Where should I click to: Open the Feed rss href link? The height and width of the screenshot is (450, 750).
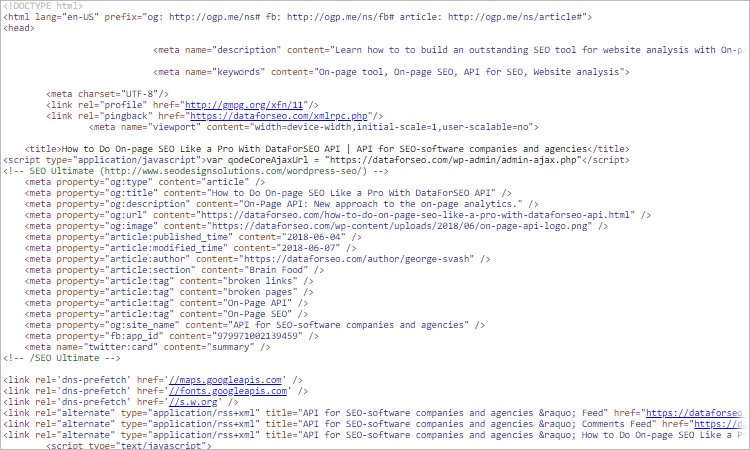[x=695, y=413]
